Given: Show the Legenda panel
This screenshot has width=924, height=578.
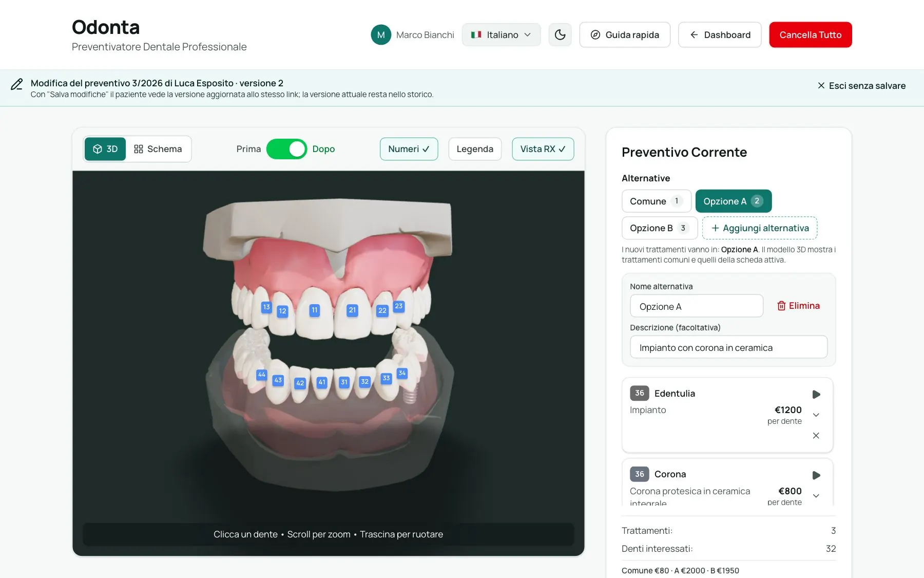Looking at the screenshot, I should [475, 149].
